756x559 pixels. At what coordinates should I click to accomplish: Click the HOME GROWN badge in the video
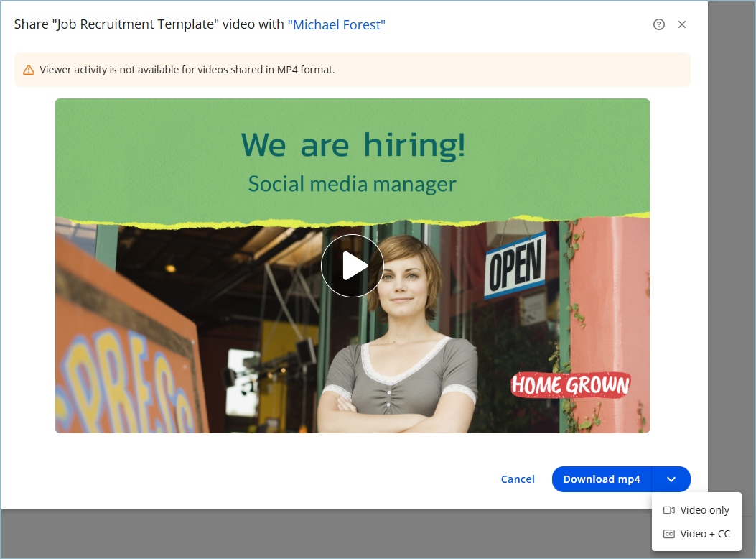pyautogui.click(x=570, y=385)
